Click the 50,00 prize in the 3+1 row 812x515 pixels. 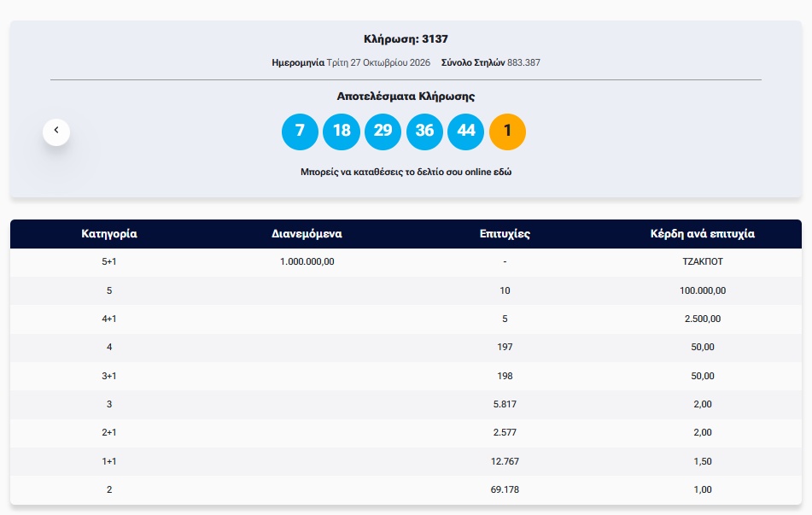pos(703,376)
